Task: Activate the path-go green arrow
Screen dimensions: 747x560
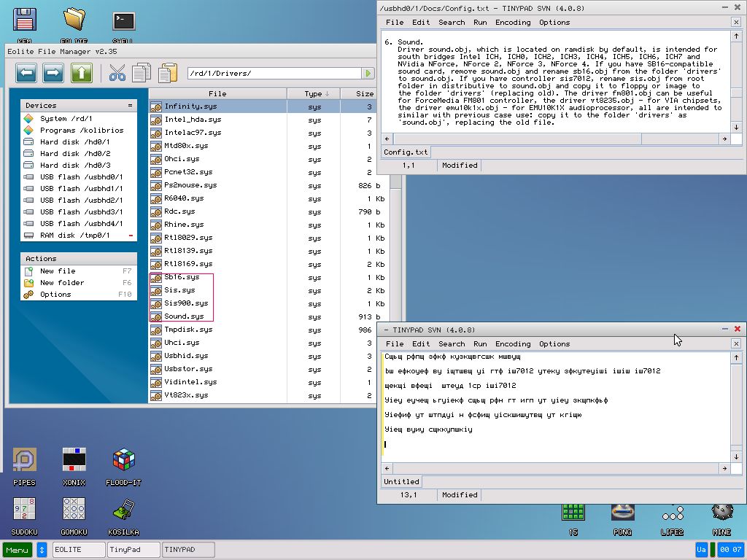Action: click(x=366, y=73)
